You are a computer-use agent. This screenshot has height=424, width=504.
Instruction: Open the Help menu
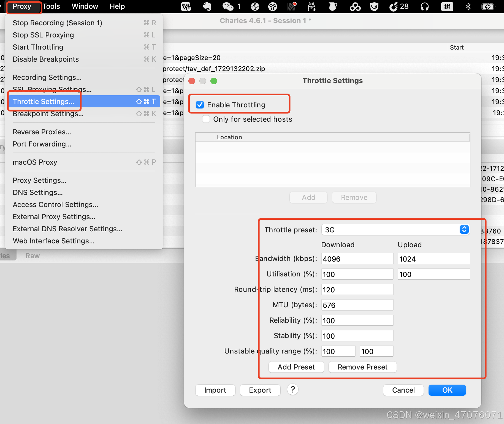point(117,6)
